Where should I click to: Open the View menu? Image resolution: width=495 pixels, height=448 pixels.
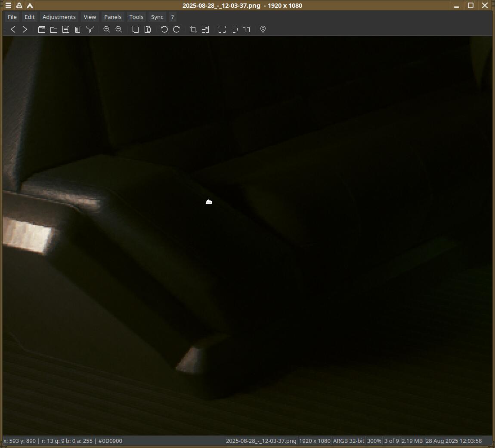90,17
